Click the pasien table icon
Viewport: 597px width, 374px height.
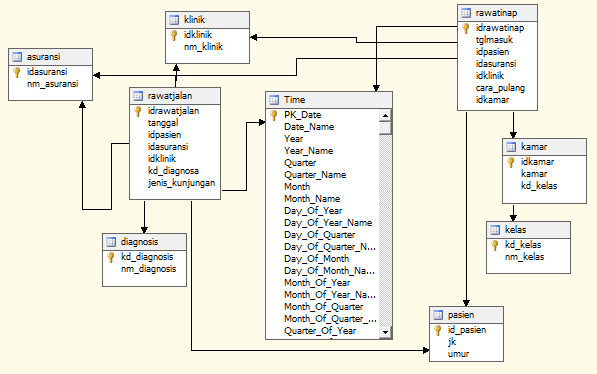click(x=438, y=315)
